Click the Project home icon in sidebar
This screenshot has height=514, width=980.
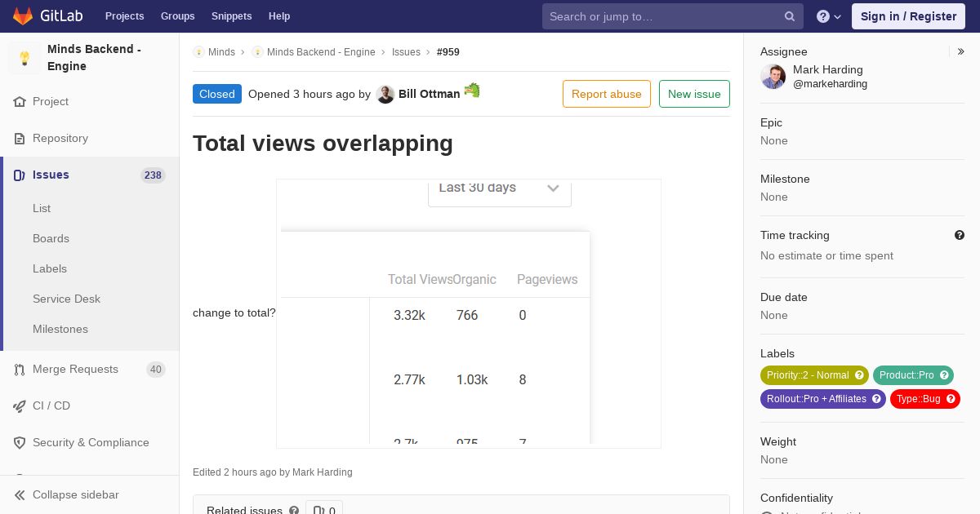(20, 101)
